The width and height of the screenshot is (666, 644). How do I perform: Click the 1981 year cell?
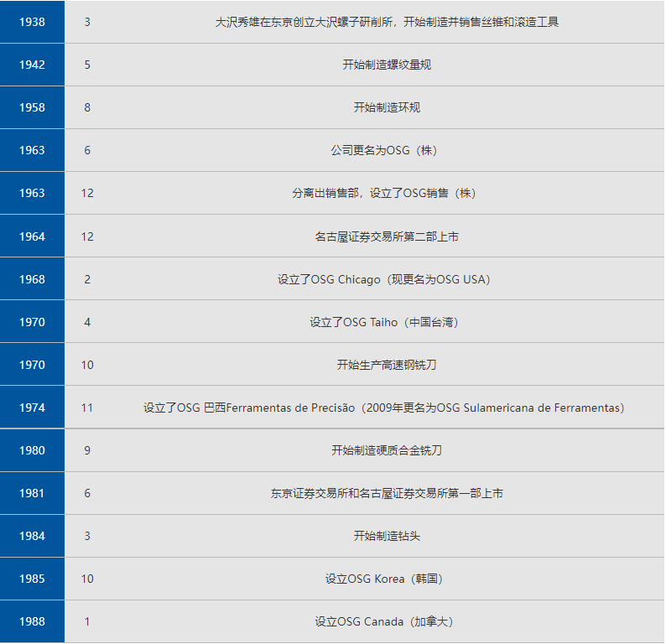tap(32, 493)
